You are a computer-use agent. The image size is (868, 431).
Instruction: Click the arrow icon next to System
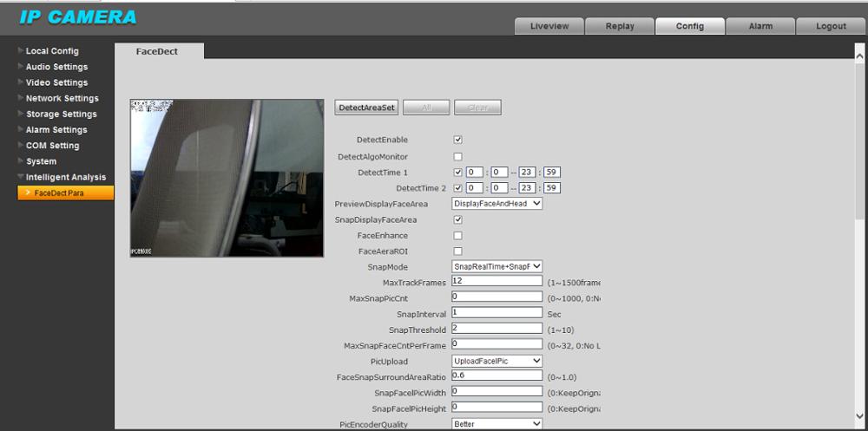pyautogui.click(x=21, y=161)
